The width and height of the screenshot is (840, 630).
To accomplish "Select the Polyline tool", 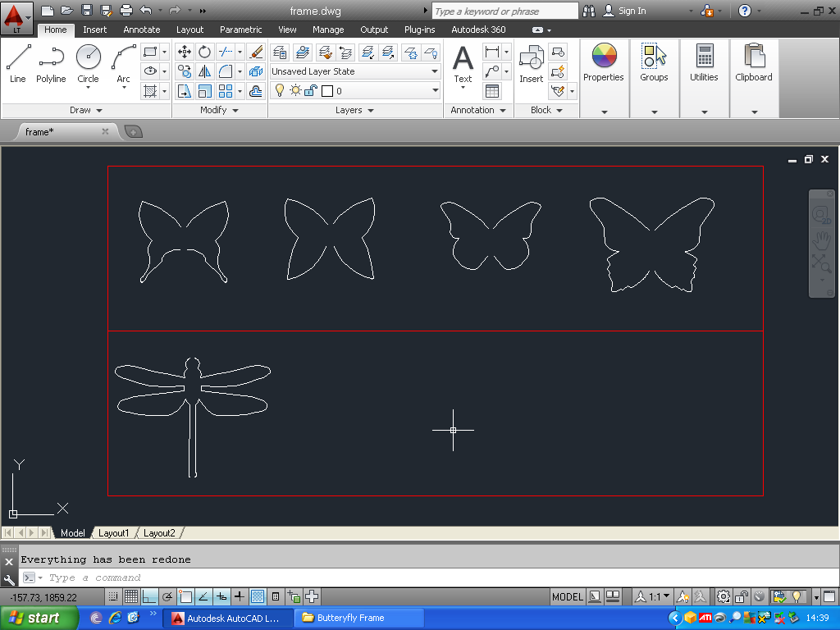I will 51,64.
